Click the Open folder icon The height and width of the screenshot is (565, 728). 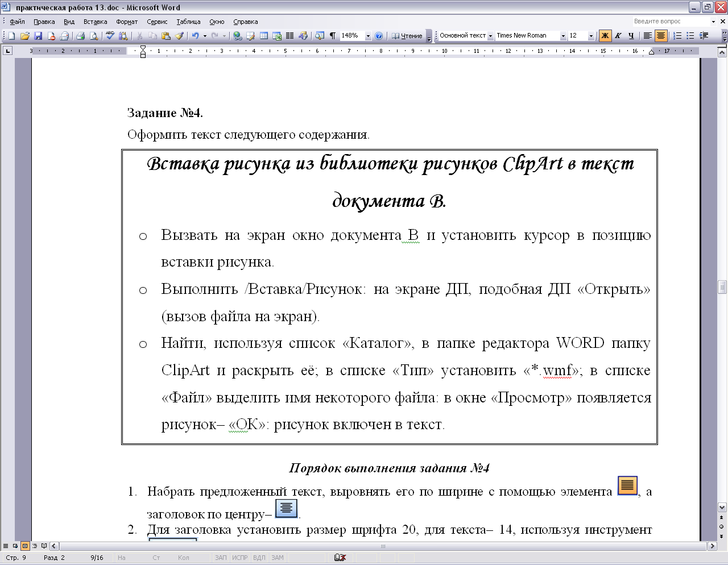click(x=24, y=36)
